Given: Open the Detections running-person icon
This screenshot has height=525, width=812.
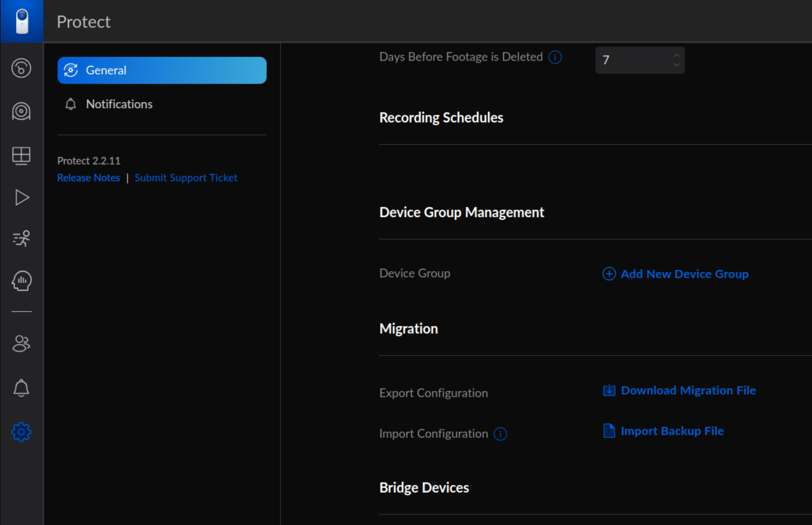Looking at the screenshot, I should (21, 238).
